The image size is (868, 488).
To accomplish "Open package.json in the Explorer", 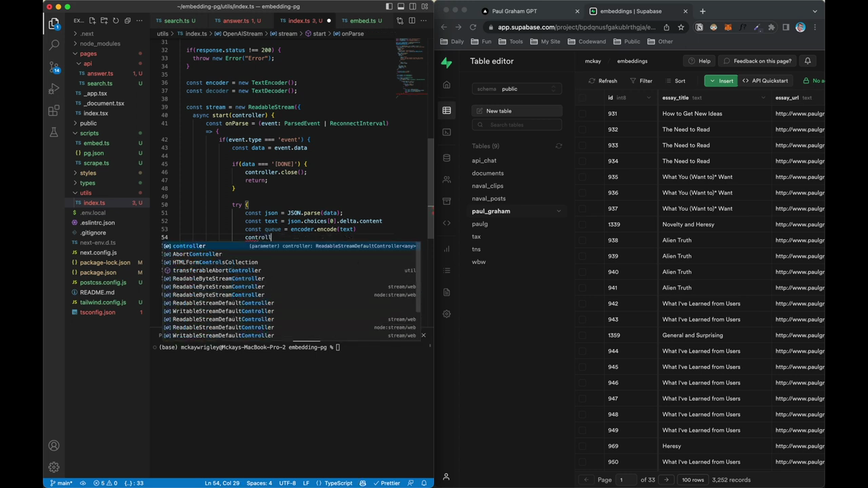I will pos(98,272).
